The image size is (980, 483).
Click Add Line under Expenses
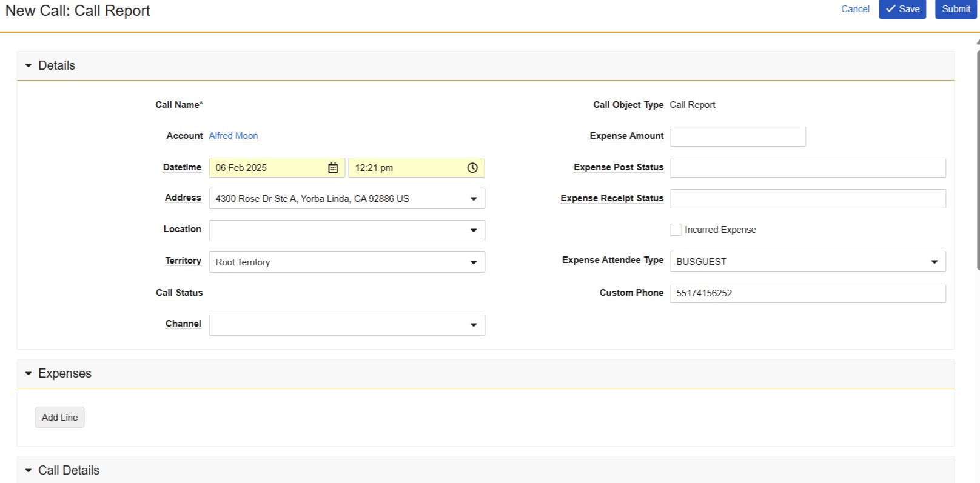click(59, 418)
